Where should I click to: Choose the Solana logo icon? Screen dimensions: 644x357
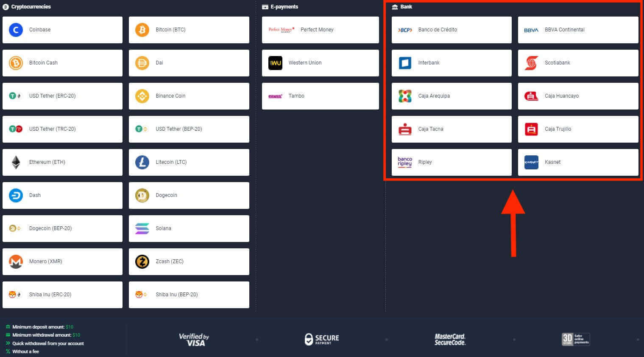[x=142, y=228]
